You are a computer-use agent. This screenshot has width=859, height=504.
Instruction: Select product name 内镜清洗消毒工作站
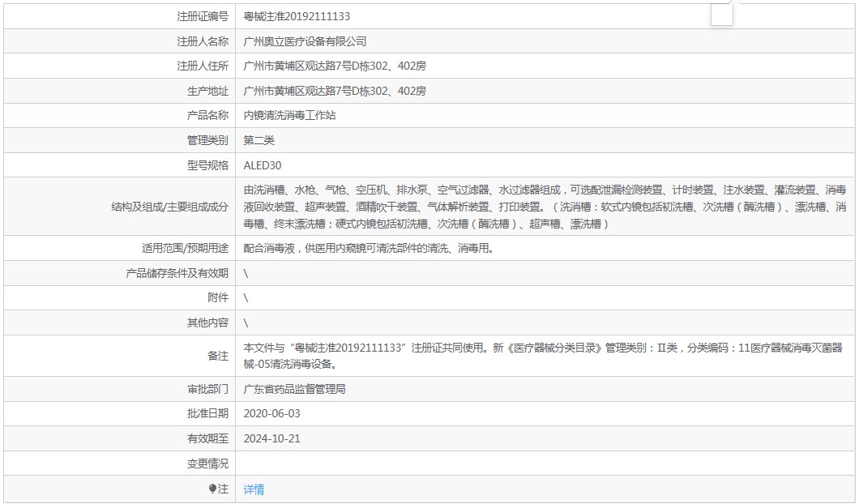[x=289, y=116]
